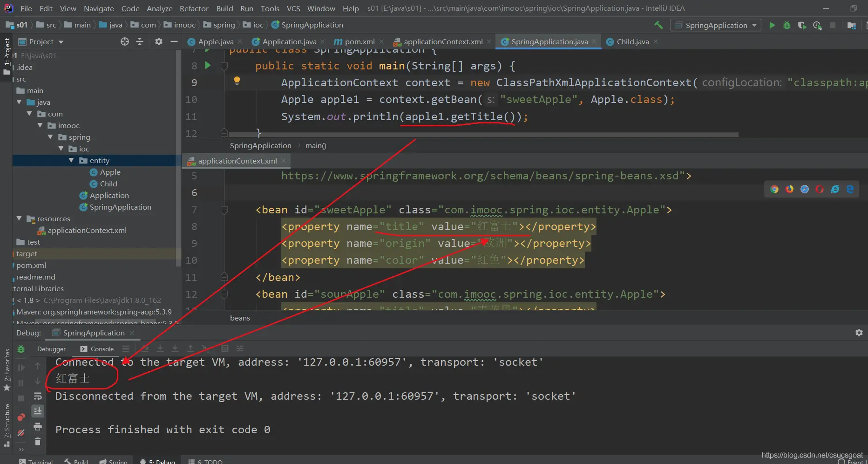Image resolution: width=868 pixels, height=464 pixels.
Task: Collapse the resources folder in tree
Action: (19, 218)
